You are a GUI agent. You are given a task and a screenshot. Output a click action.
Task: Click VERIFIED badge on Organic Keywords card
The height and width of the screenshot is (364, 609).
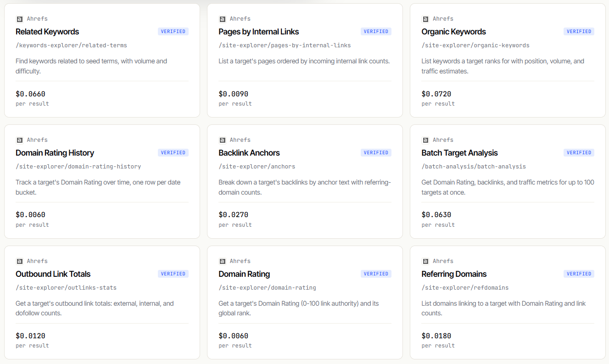[579, 32]
